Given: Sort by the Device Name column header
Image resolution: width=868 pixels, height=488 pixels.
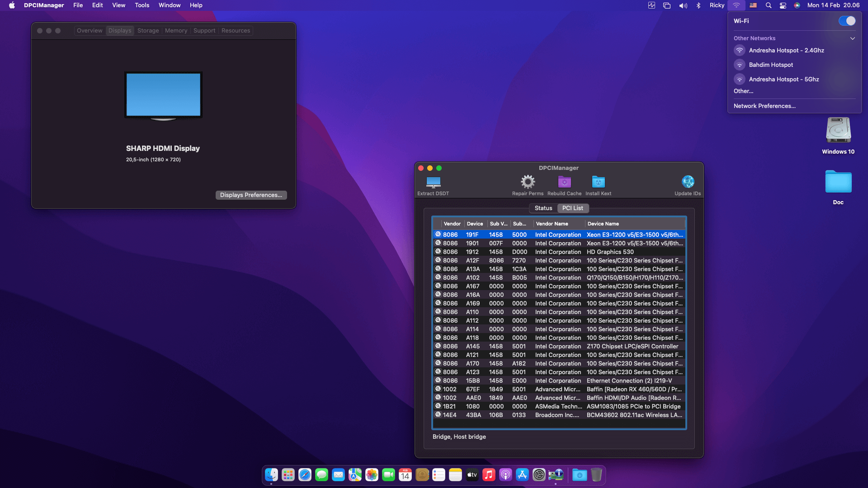Looking at the screenshot, I should click(635, 224).
